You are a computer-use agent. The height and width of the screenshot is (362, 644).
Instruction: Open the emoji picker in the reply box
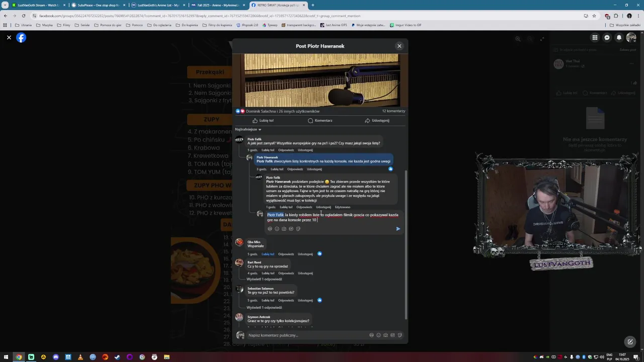tap(277, 229)
